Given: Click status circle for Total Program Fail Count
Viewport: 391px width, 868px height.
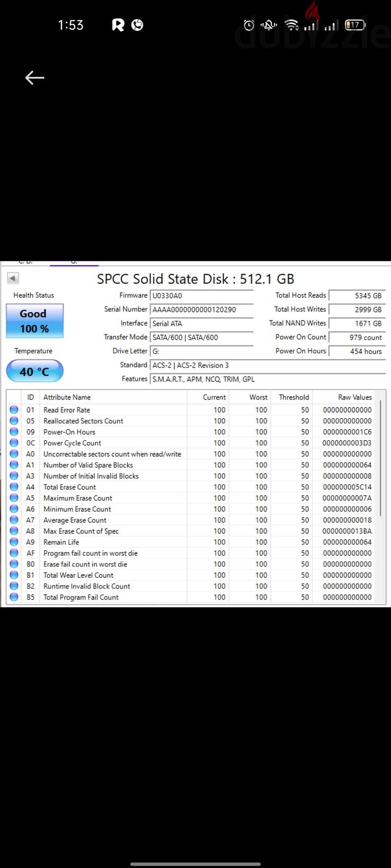Looking at the screenshot, I should coord(14,597).
